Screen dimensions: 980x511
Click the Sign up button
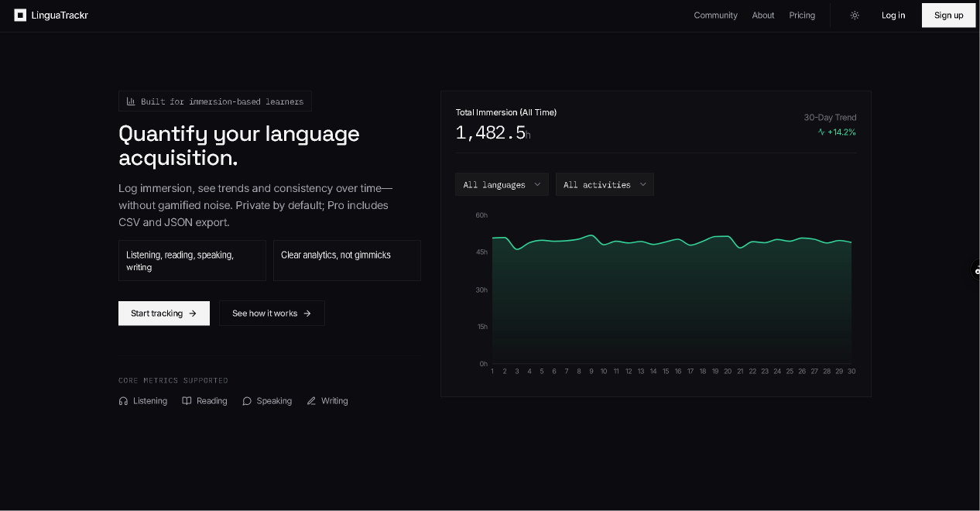(949, 15)
